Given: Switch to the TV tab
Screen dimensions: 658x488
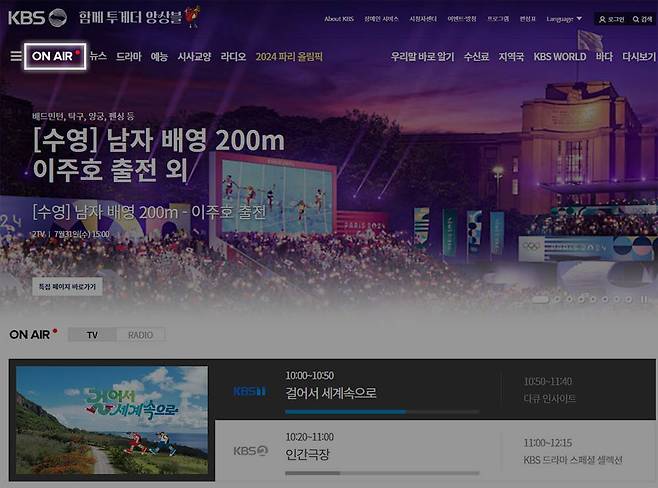Looking at the screenshot, I should point(92,335).
